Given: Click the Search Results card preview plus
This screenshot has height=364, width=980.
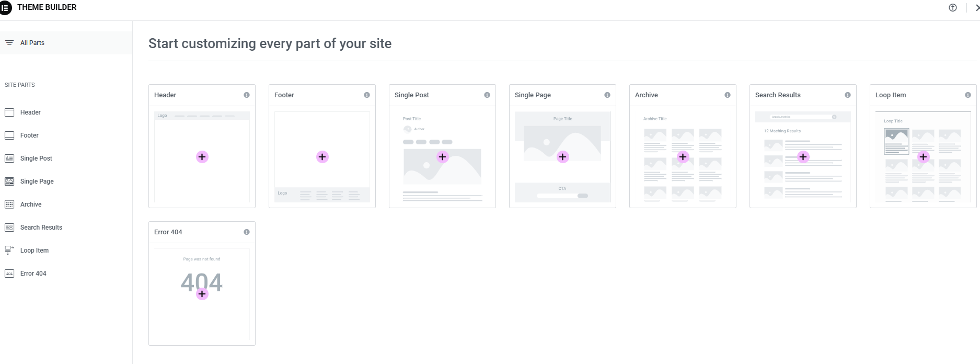Looking at the screenshot, I should coord(803,157).
